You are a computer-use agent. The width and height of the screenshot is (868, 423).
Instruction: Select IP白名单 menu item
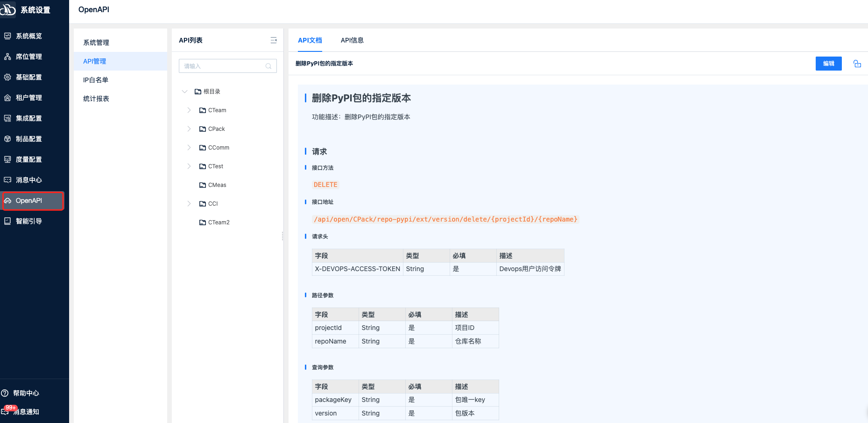point(120,80)
